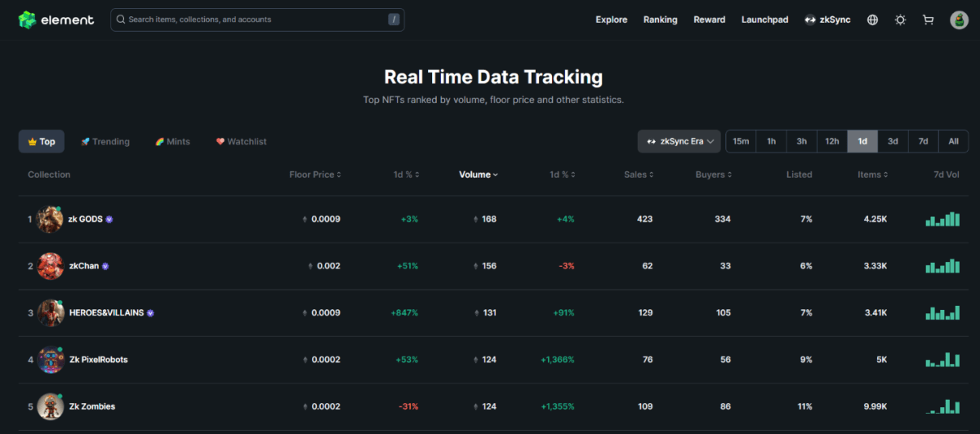Open the Explore menu
The height and width of the screenshot is (434, 980).
click(x=612, y=20)
